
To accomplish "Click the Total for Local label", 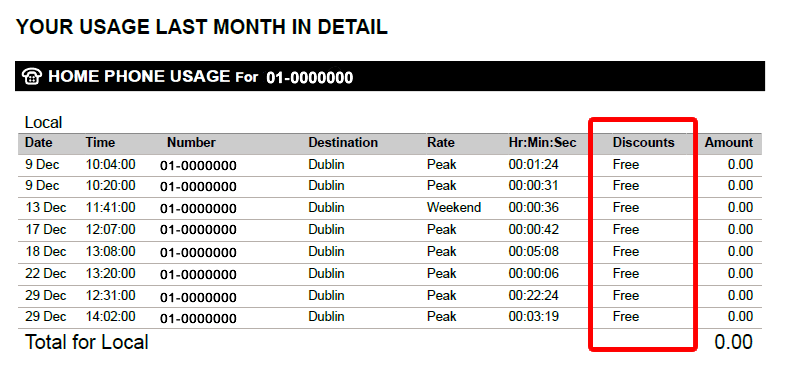I will pyautogui.click(x=87, y=343).
